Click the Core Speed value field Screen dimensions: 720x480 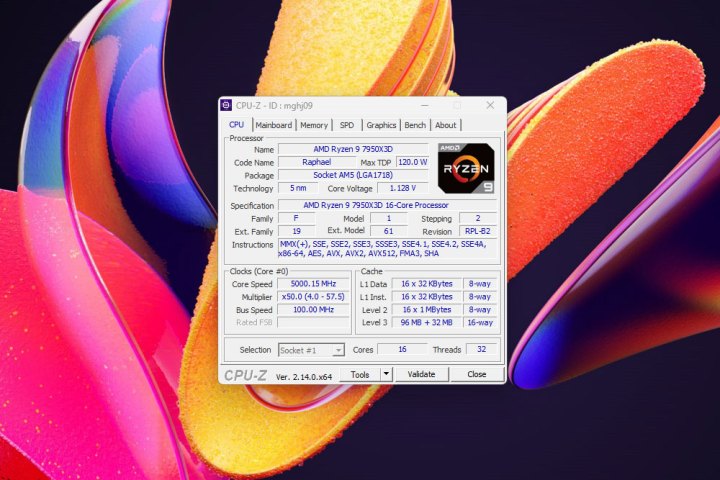point(313,284)
